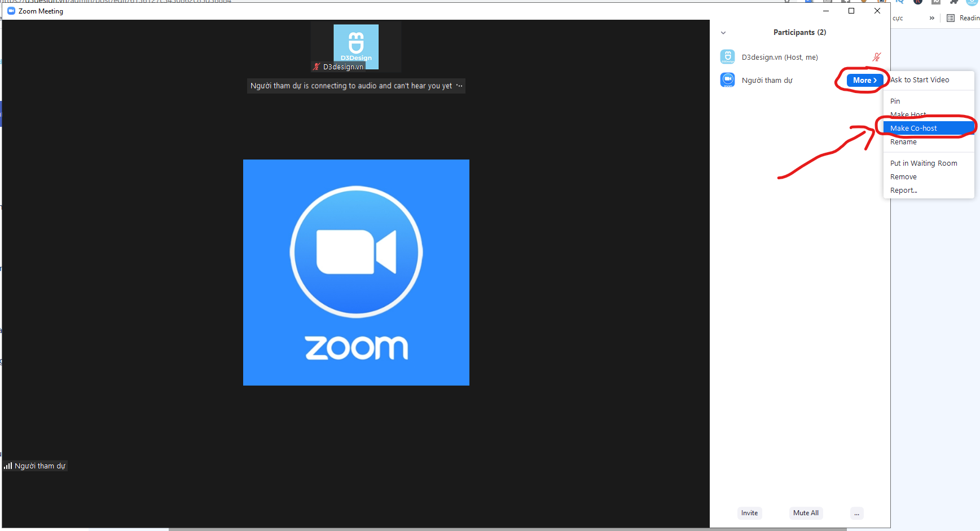
Task: Collapse the Participants panel chevron
Action: point(723,33)
